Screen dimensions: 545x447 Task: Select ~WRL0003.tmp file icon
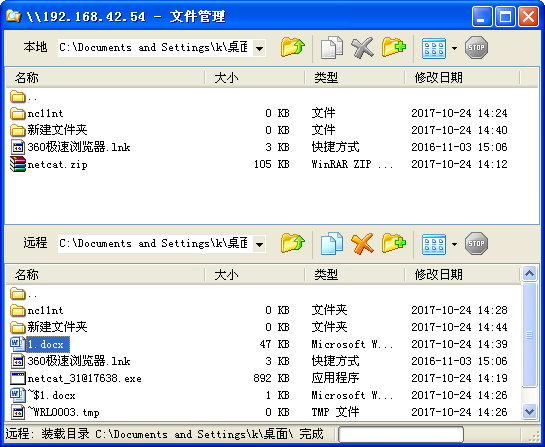18,412
